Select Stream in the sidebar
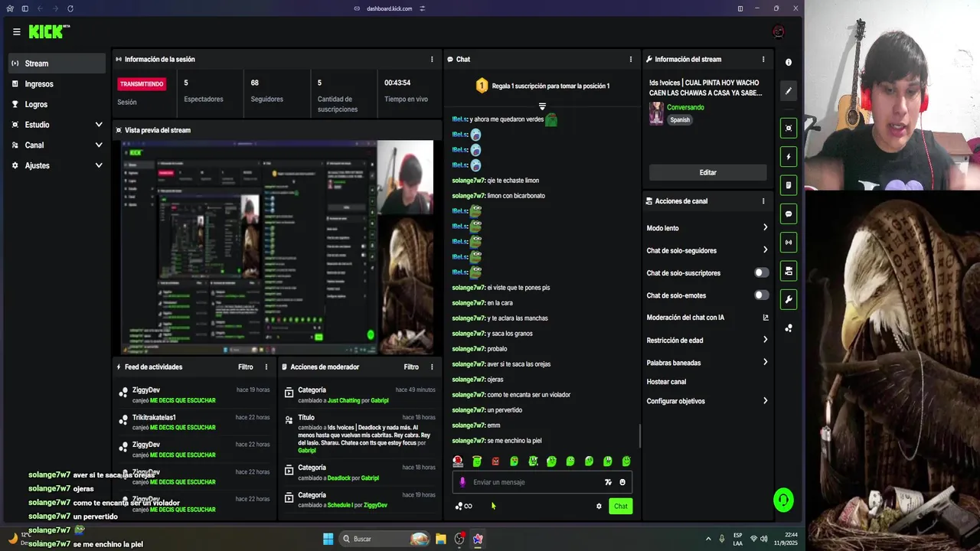This screenshot has width=980, height=551. point(57,64)
